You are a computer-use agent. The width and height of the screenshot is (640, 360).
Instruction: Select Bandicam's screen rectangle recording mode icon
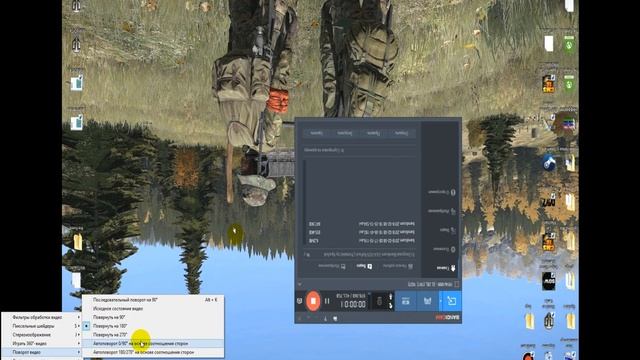(451, 301)
